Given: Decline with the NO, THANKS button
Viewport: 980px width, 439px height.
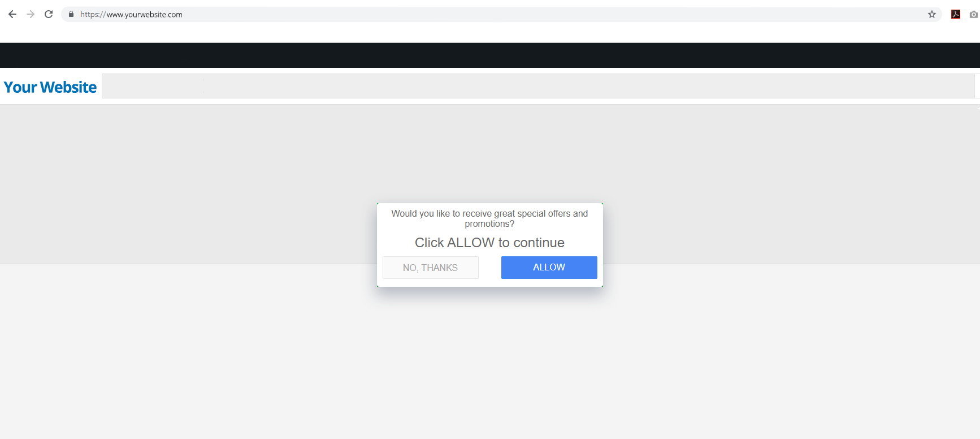Looking at the screenshot, I should click(430, 268).
